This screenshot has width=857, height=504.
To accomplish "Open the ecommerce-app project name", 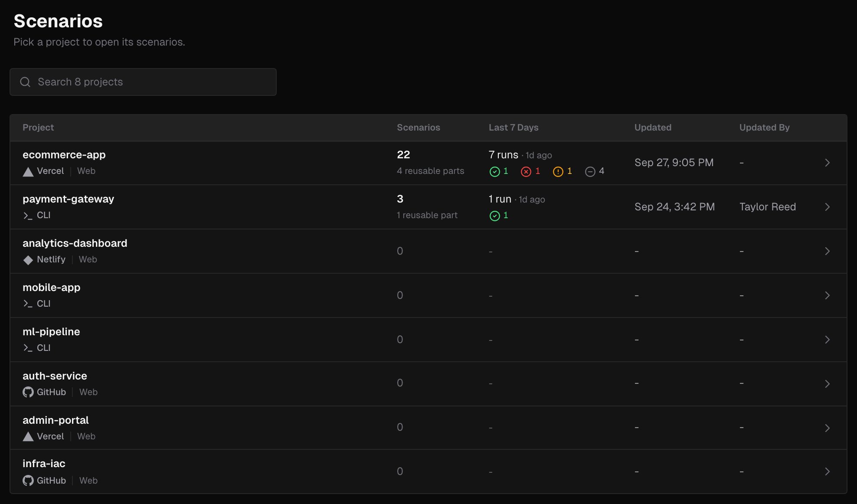I will click(x=64, y=155).
